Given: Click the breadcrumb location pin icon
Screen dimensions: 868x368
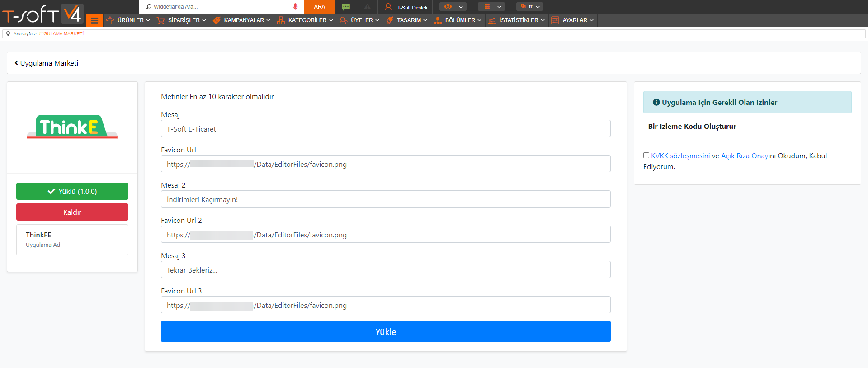Looking at the screenshot, I should tap(8, 33).
